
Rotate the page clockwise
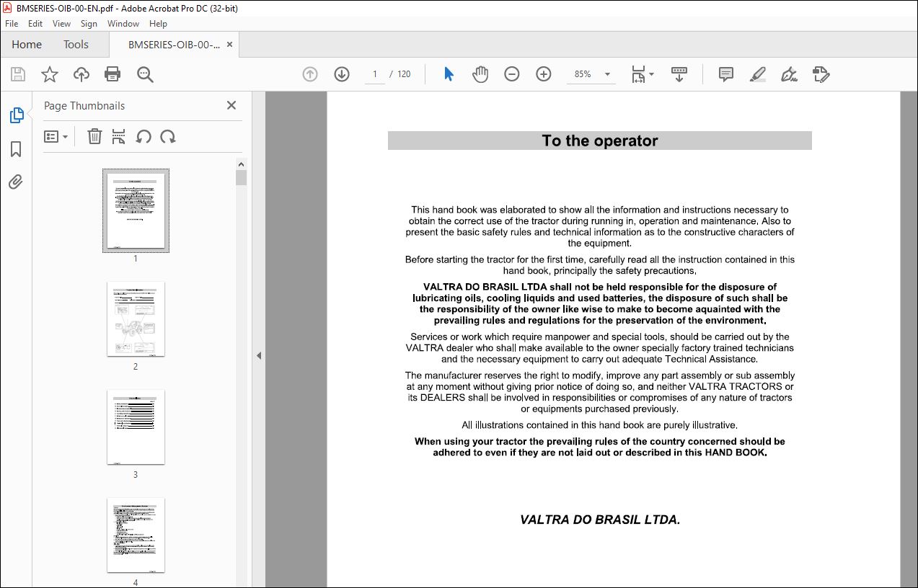pos(168,136)
